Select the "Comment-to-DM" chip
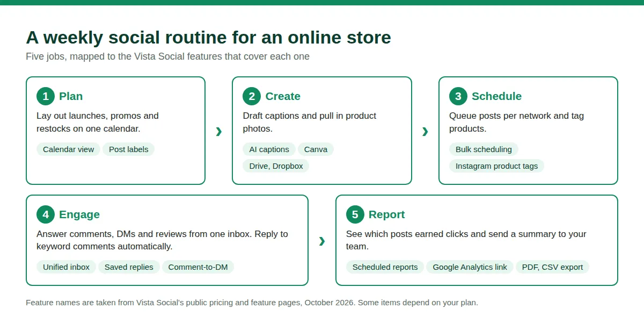The image size is (644, 330). pyautogui.click(x=198, y=267)
